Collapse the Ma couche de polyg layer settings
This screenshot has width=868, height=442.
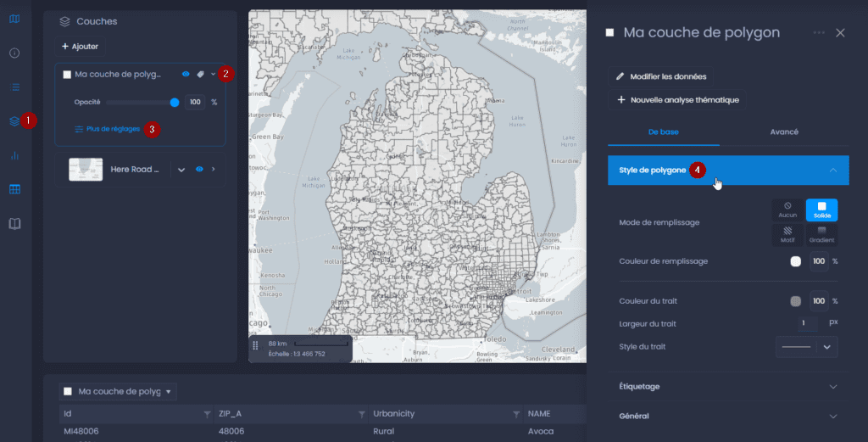pyautogui.click(x=213, y=74)
